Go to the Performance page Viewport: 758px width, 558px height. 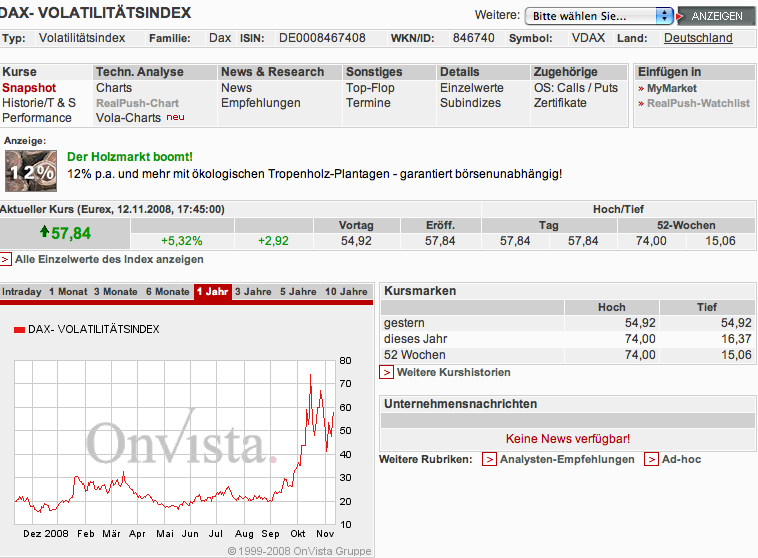tap(37, 118)
